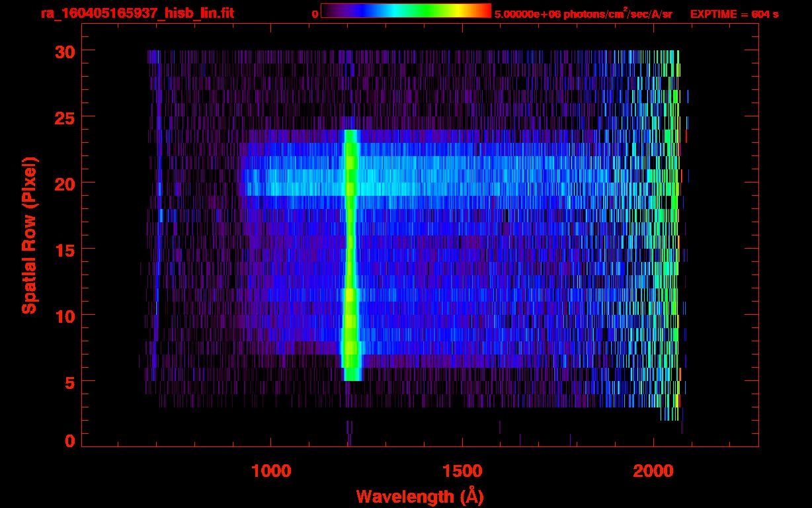Viewport: 812px width, 508px height.
Task: Click the y-axis tick label 20
Action: [64, 183]
